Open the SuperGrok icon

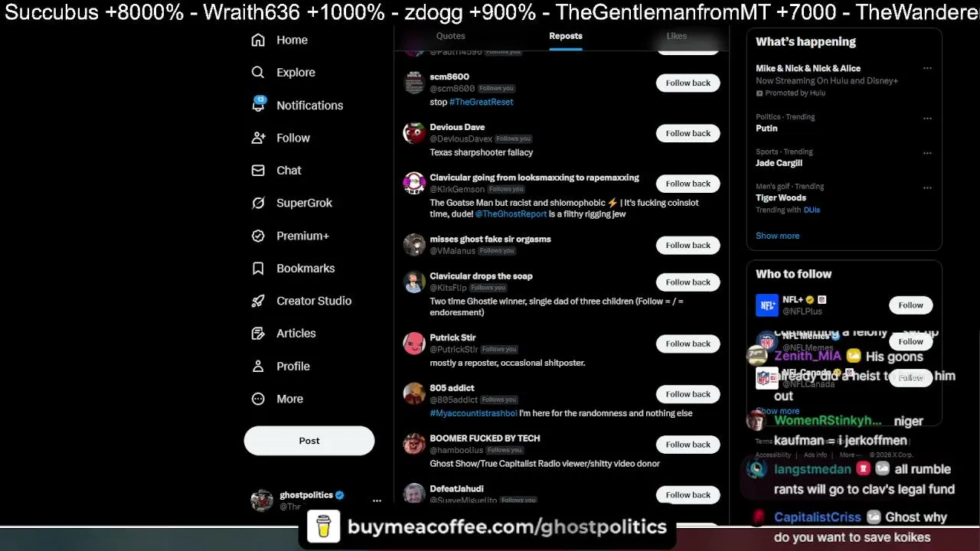258,203
